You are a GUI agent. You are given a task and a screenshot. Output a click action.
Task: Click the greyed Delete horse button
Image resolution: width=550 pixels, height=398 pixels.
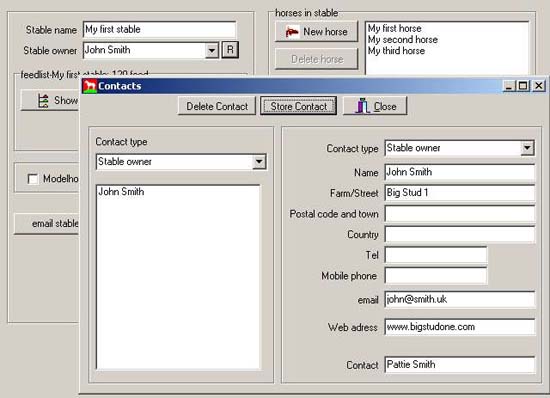click(x=316, y=59)
